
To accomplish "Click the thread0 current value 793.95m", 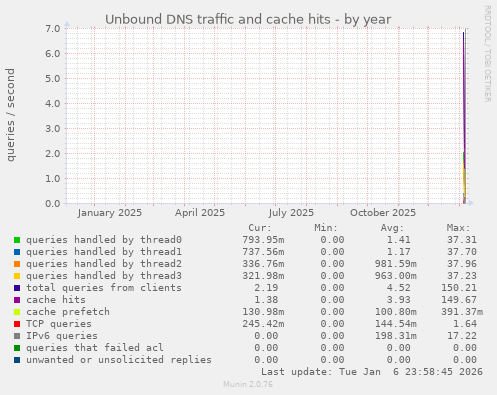I will coord(263,240).
